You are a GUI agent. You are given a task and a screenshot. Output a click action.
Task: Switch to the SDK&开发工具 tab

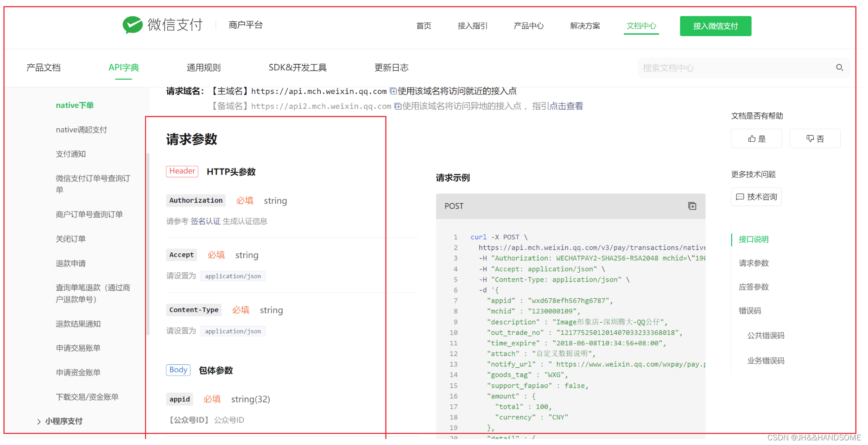click(x=298, y=68)
